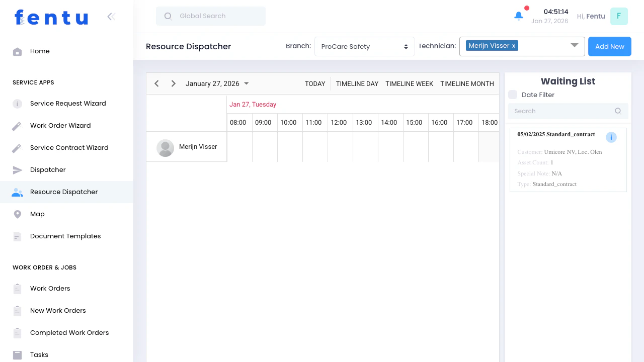Image resolution: width=644 pixels, height=362 pixels.
Task: Open the Branch dropdown showing ProCare Safety
Action: pos(364,46)
